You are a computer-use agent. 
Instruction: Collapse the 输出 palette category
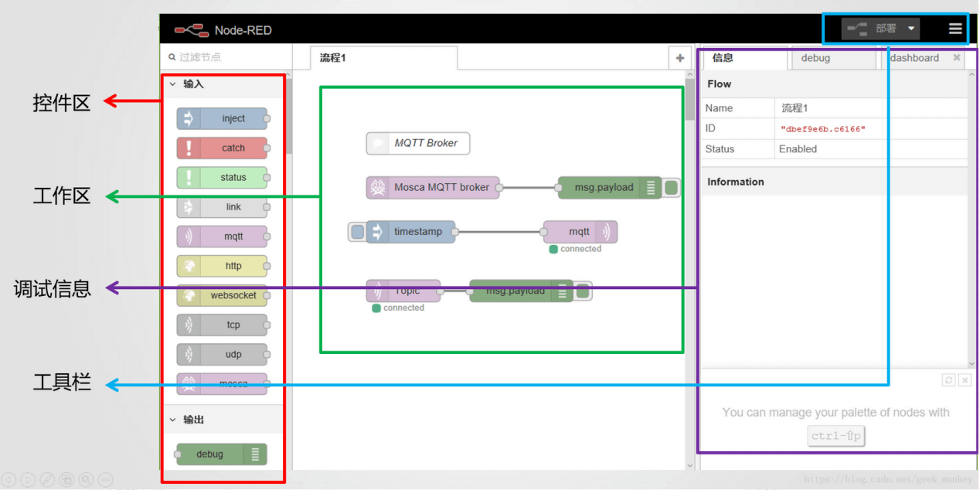173,420
